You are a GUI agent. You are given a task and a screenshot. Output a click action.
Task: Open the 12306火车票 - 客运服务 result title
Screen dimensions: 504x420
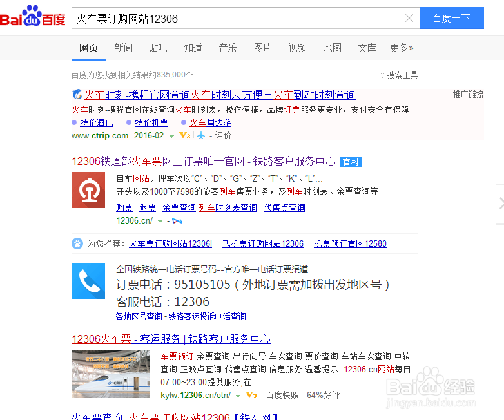[171, 339]
